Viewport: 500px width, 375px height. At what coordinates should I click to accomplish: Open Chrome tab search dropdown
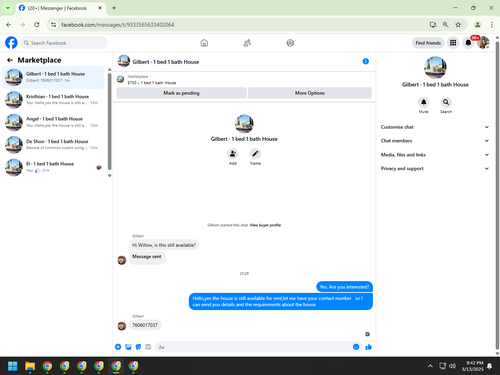tap(7, 8)
